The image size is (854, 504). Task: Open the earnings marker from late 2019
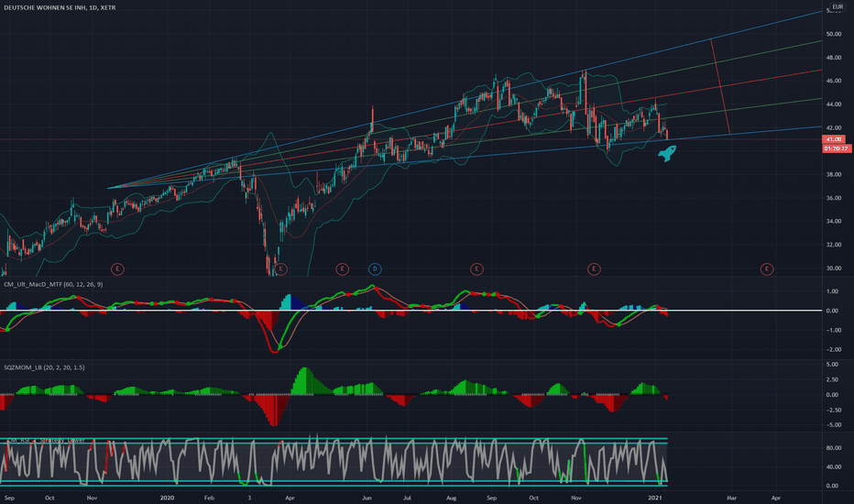(117, 268)
